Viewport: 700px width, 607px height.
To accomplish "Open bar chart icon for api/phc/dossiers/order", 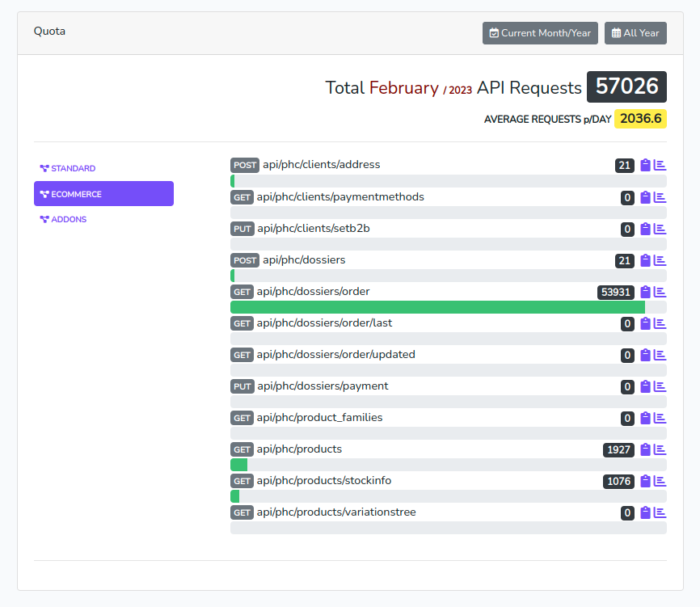I will tap(660, 292).
